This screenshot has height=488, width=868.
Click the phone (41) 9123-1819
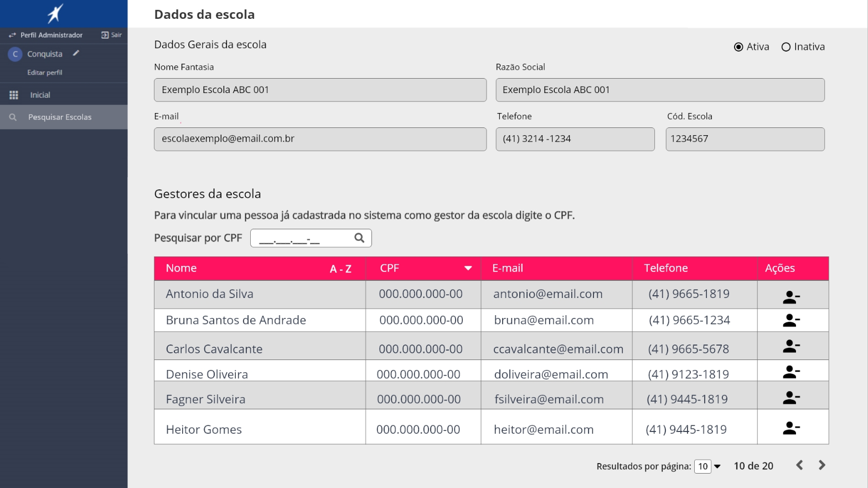(x=689, y=374)
